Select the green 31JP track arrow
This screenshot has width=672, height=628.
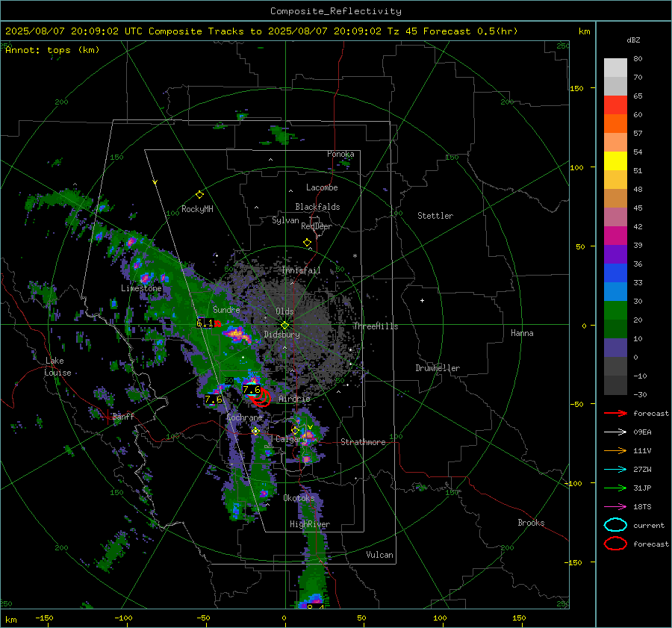tap(615, 488)
